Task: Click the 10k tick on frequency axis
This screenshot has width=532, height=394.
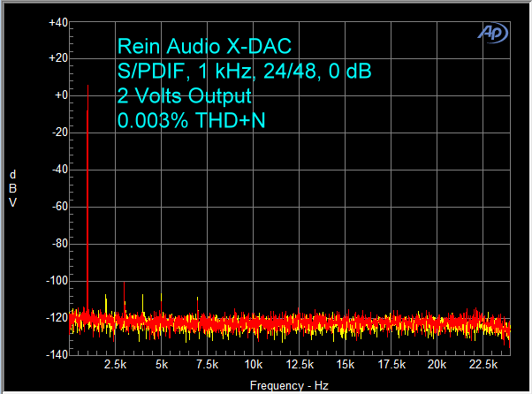Action: [x=254, y=364]
